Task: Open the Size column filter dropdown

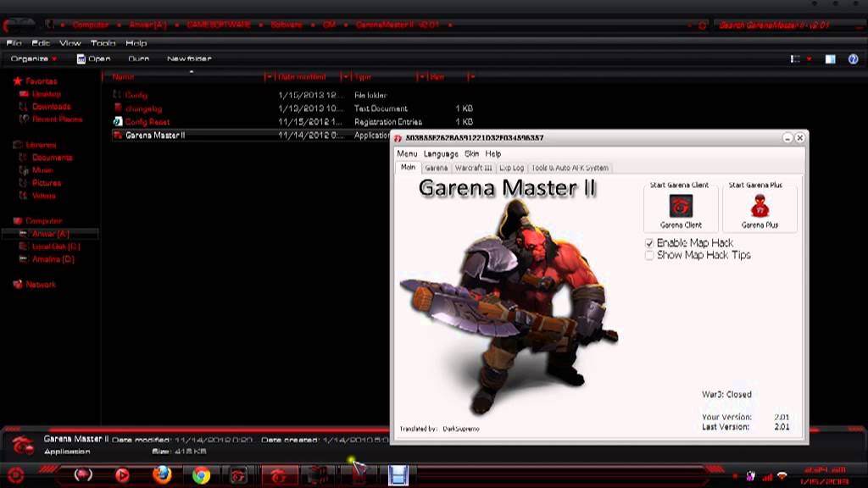Action: tap(471, 77)
